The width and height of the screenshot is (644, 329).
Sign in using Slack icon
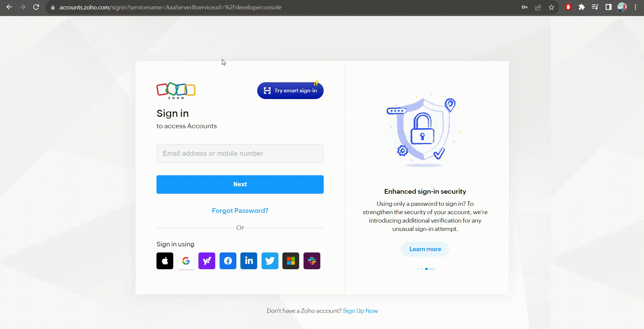click(312, 261)
